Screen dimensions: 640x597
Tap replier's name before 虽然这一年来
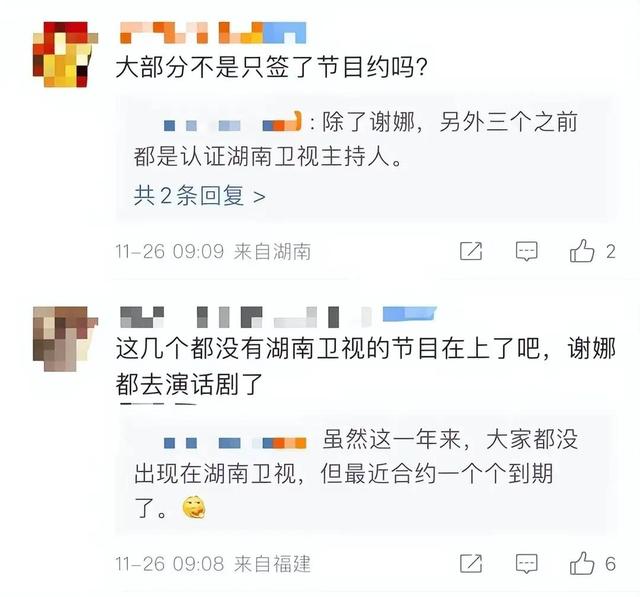tap(235, 442)
